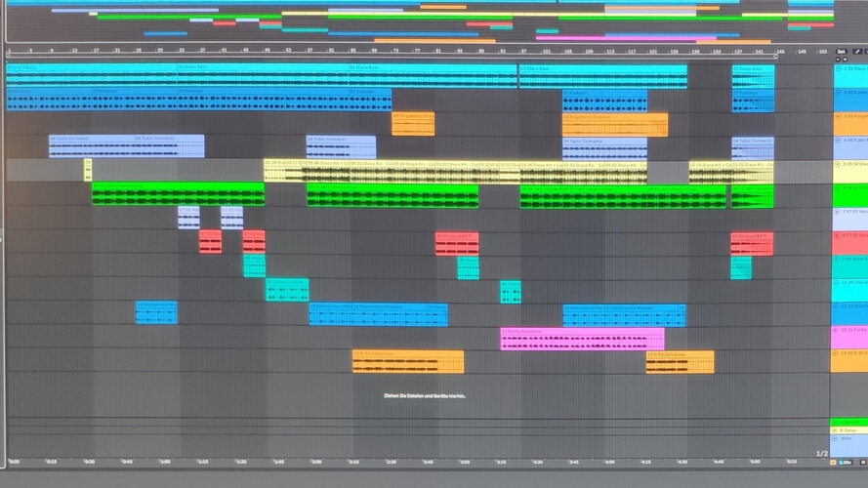
Task: Click the 1/2 grid size indicator
Action: click(822, 454)
